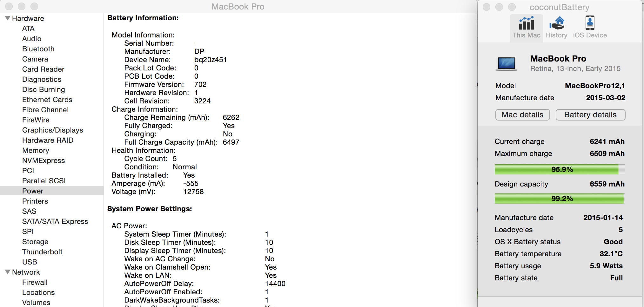Select Volumes under Network
Viewport: 644px width, 307px height.
36,303
